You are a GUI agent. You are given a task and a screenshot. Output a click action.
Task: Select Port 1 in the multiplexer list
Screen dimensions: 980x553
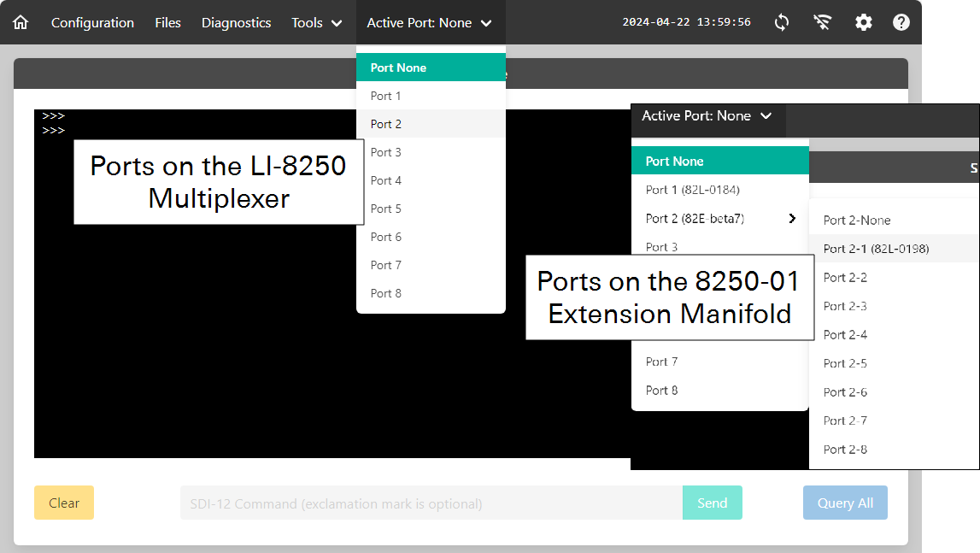[431, 96]
